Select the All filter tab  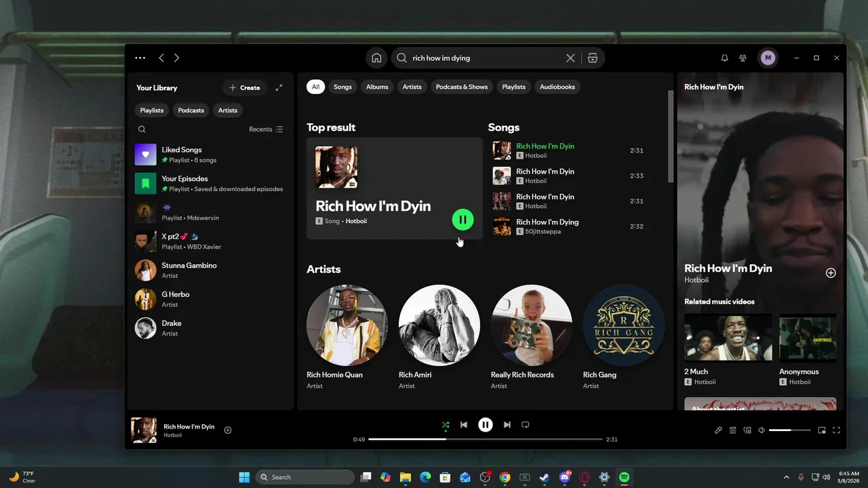tap(315, 87)
